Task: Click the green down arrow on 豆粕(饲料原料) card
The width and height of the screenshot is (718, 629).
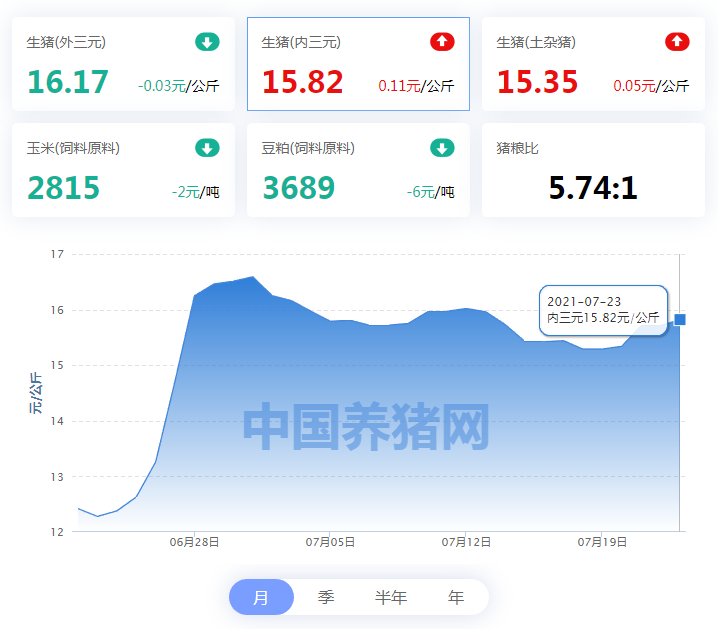Action: coord(442,148)
